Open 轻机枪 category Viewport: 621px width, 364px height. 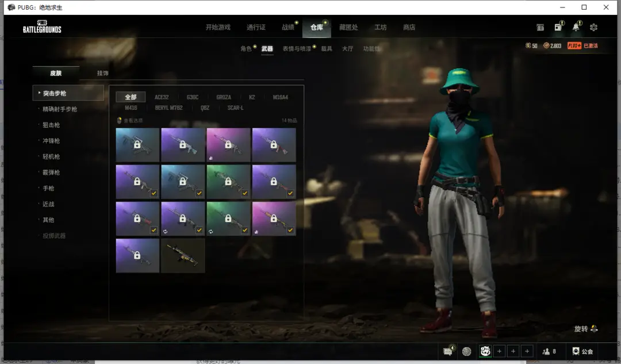[51, 156]
